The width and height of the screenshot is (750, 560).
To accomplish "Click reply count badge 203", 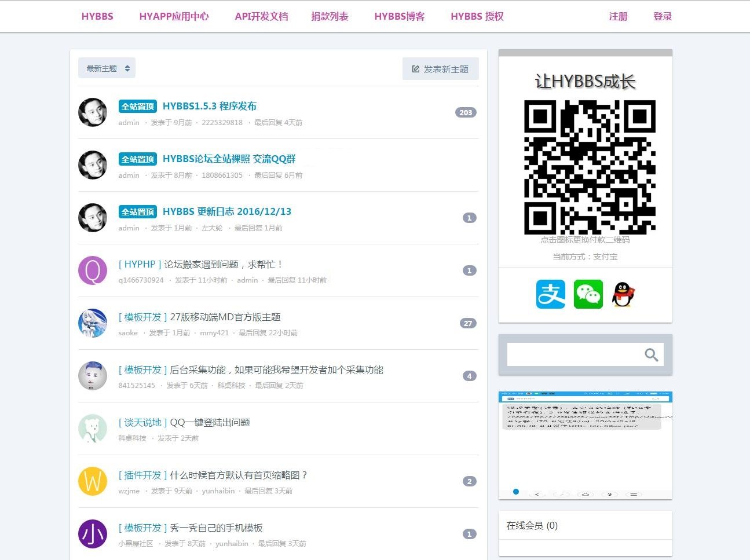I will point(466,112).
